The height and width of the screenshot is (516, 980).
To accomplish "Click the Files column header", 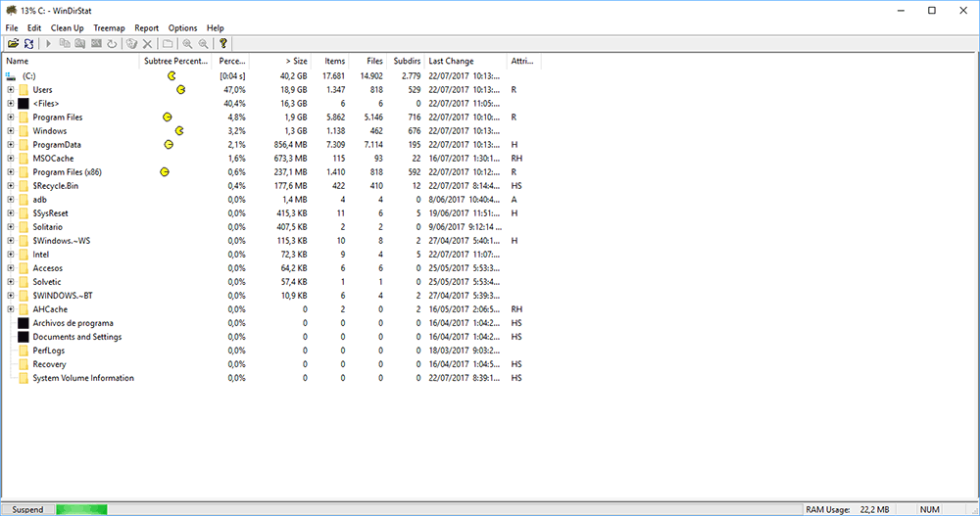I will tap(367, 62).
